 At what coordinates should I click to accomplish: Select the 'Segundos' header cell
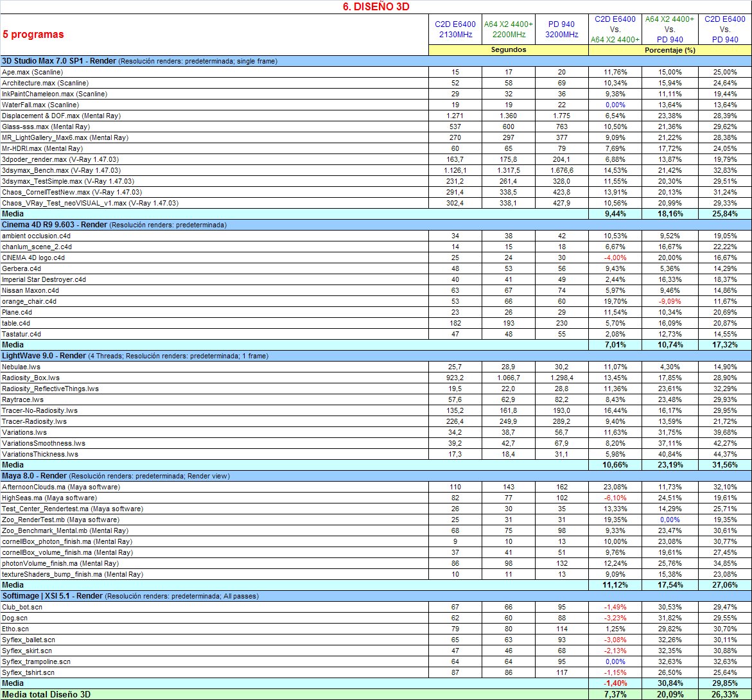click(x=509, y=50)
